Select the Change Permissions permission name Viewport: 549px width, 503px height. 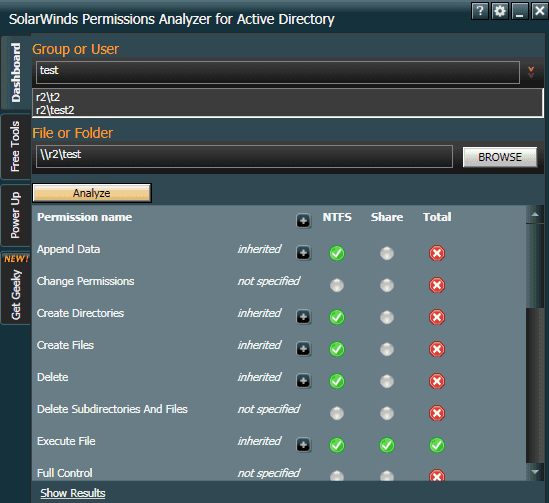click(x=85, y=281)
